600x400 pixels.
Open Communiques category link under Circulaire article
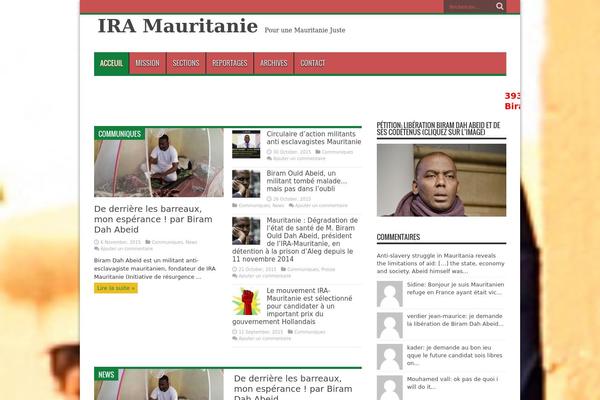click(337, 152)
